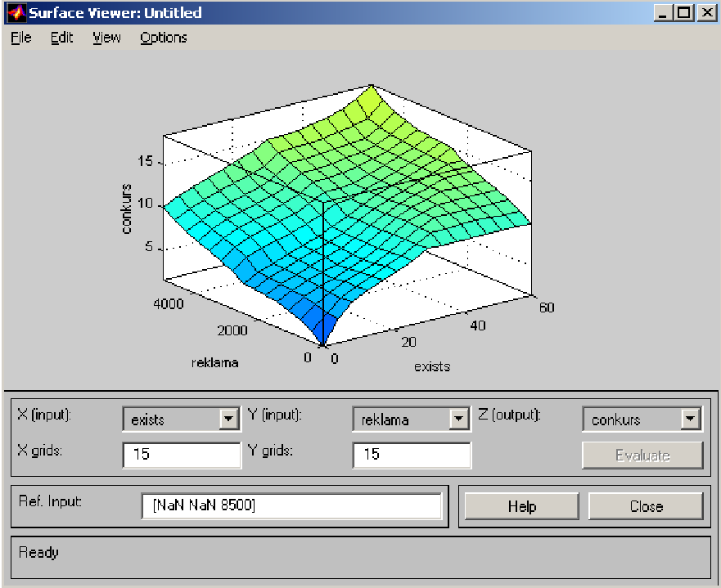Click the Close button beside Help
This screenshot has width=721, height=588.
coord(646,506)
